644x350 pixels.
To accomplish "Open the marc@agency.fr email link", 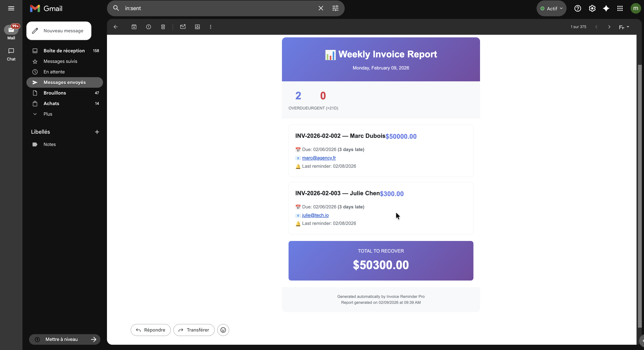I will [x=319, y=158].
